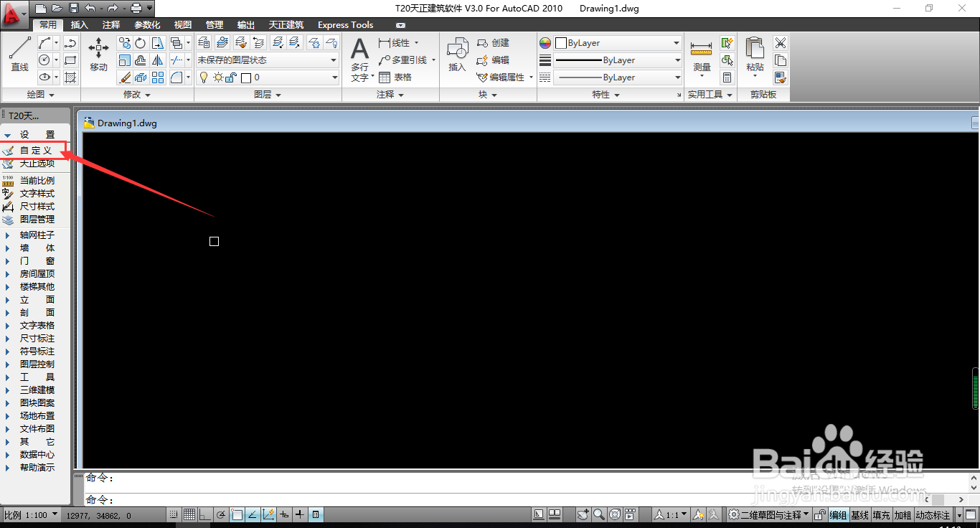Click the 表格 table tool

tap(395, 77)
